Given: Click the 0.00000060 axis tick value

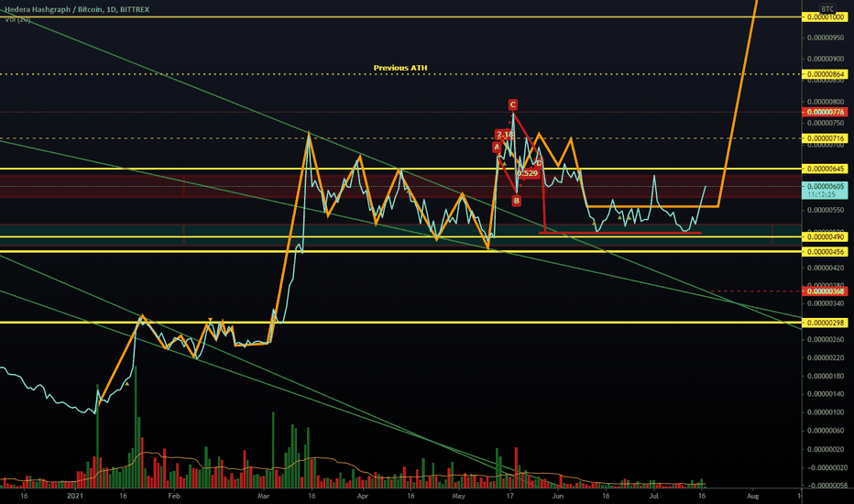Looking at the screenshot, I should (826, 431).
